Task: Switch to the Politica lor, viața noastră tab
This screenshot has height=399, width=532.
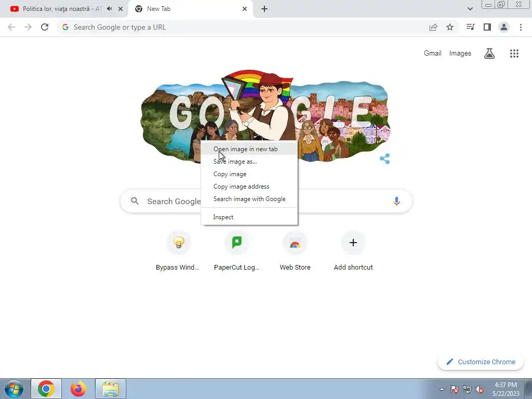Action: pyautogui.click(x=61, y=9)
